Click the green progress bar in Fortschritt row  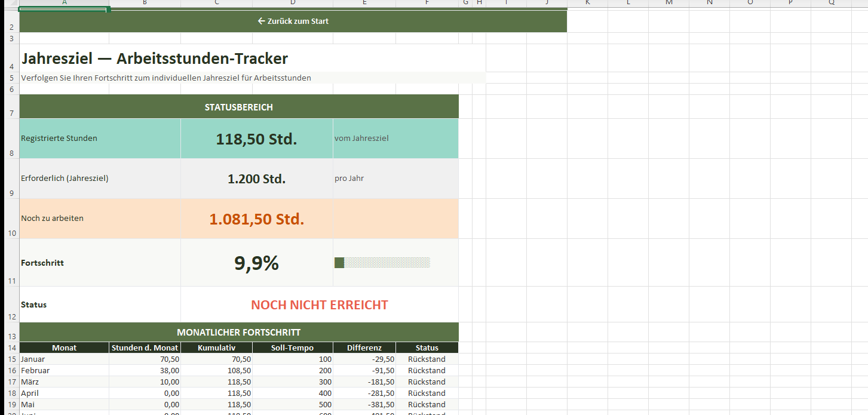(339, 263)
